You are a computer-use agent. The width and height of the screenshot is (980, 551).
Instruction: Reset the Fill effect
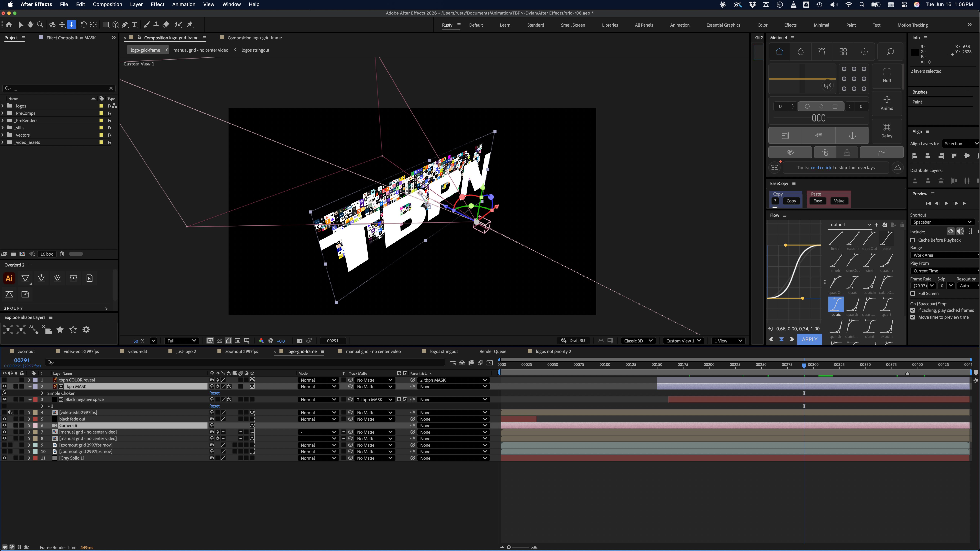click(x=214, y=406)
